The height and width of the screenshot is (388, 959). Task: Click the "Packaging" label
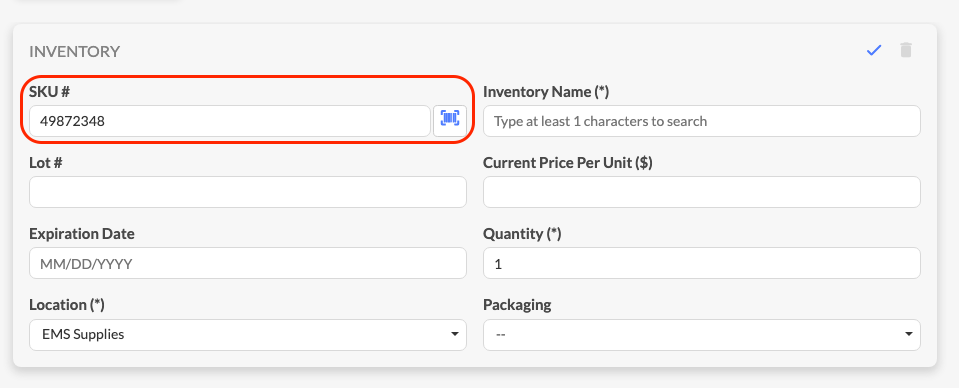pyautogui.click(x=517, y=305)
